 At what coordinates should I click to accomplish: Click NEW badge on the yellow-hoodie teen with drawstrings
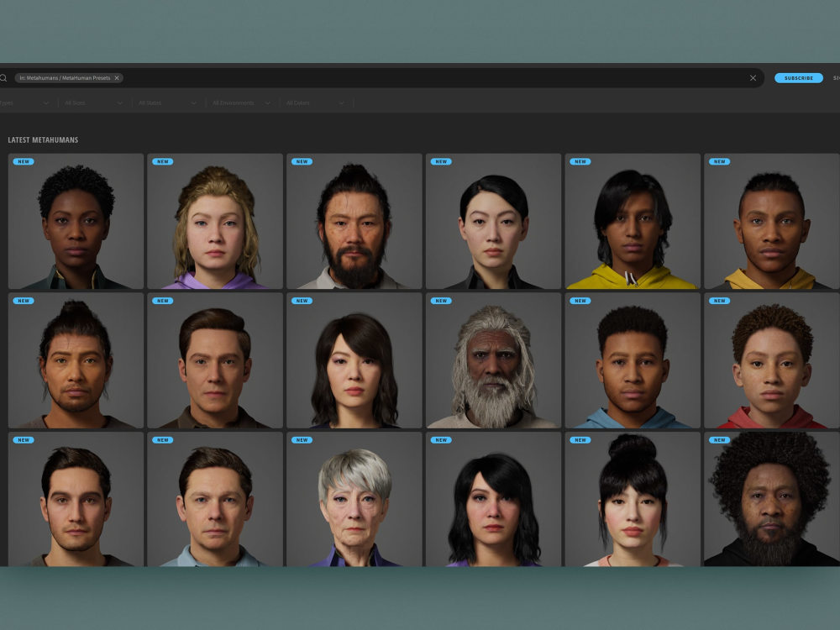[x=580, y=161]
